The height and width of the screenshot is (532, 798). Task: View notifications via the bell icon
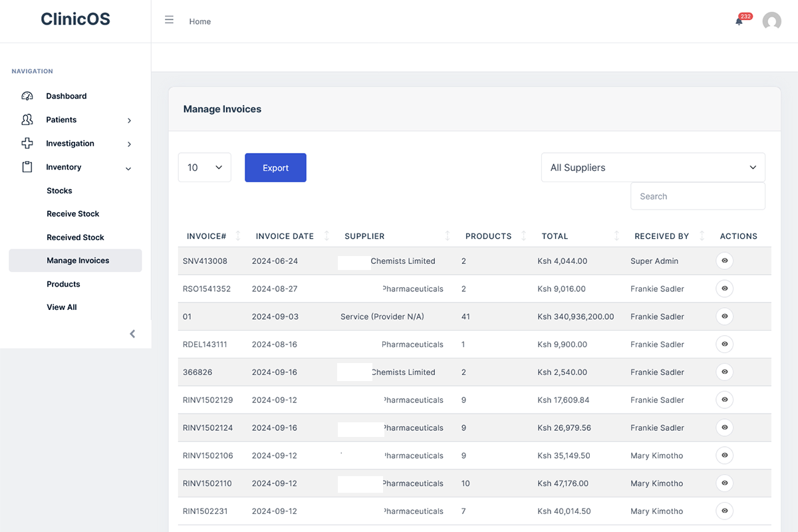[738, 21]
